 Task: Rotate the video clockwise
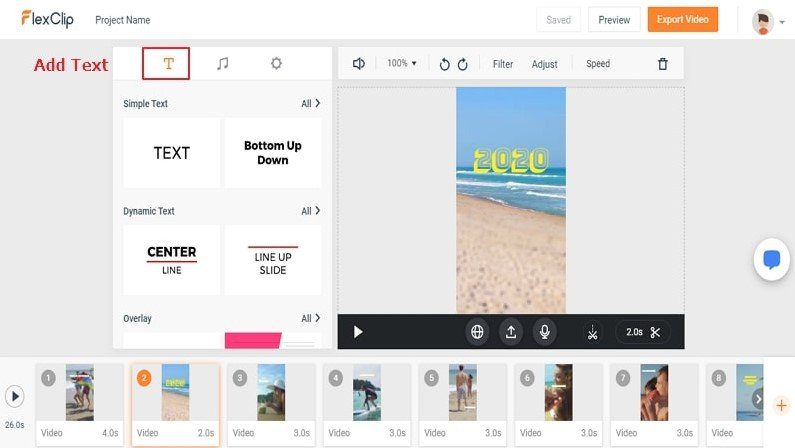tap(463, 64)
